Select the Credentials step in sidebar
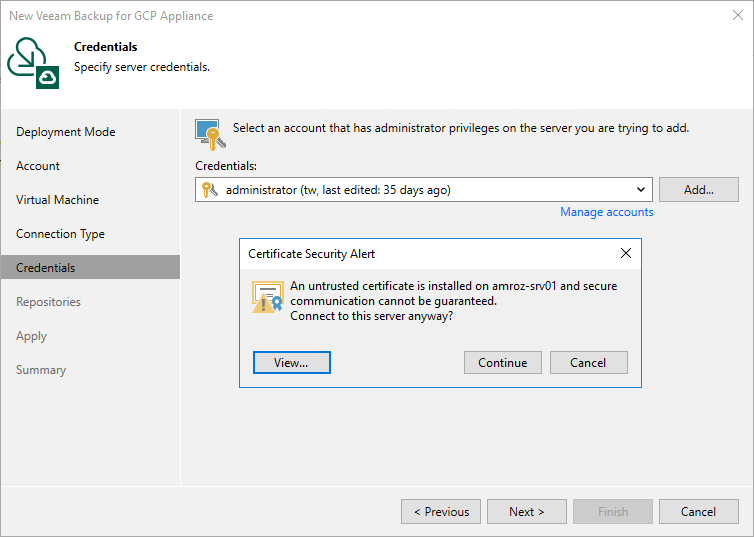 (46, 268)
